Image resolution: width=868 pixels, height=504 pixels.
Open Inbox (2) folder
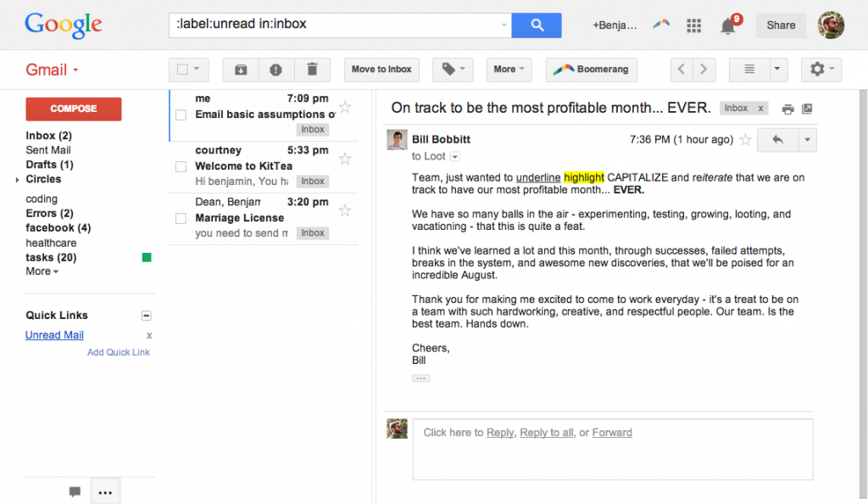[x=48, y=136]
